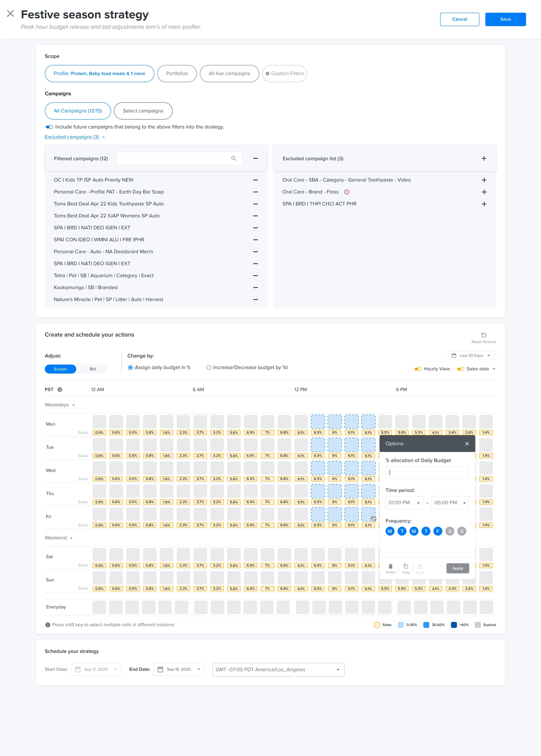The image size is (541, 756).
Task: Re-add SPA I BRD I THPI CHCI campaign
Action: coord(484,204)
